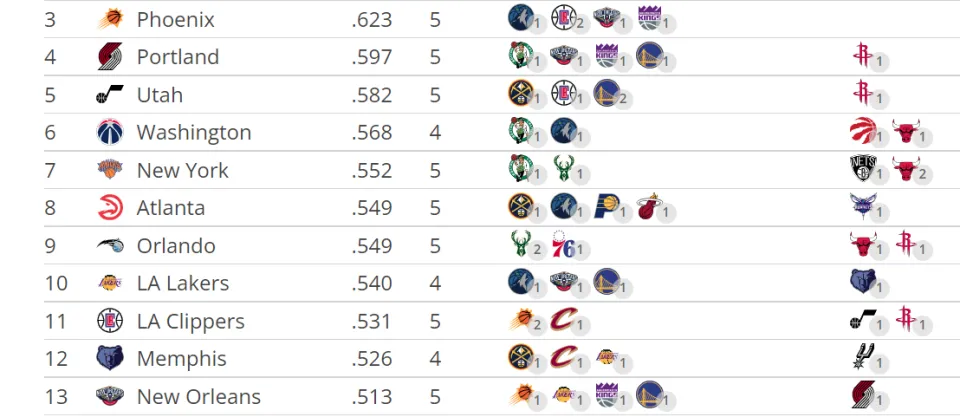960x417 pixels.
Task: Click the Hornets logo in Atlanta's row
Action: (x=863, y=206)
